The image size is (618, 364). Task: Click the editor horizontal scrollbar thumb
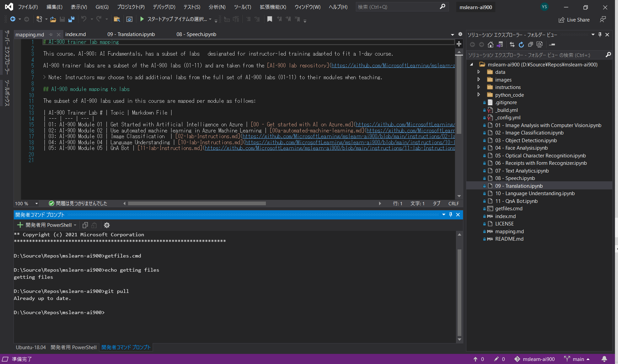pos(197,204)
